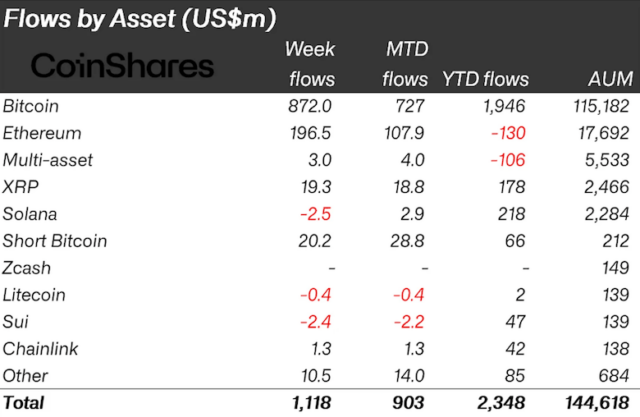Select the Solana row label

tap(29, 213)
